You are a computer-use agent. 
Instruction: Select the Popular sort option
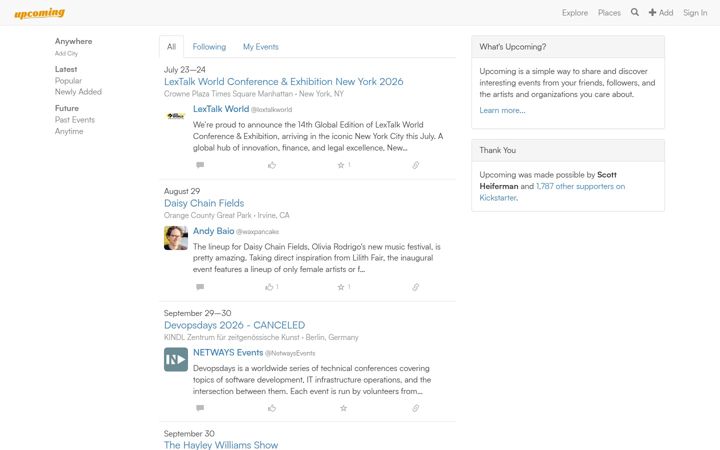(68, 81)
